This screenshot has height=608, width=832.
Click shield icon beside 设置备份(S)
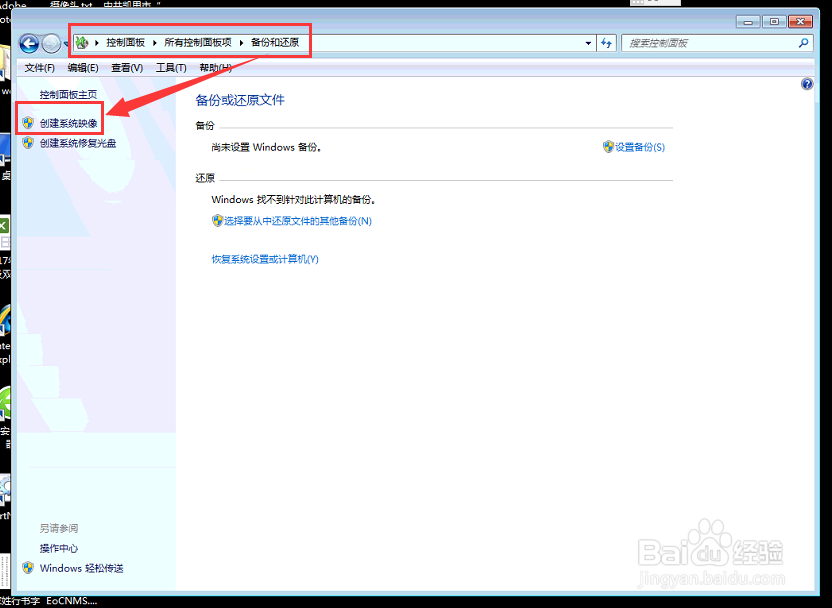[x=608, y=146]
